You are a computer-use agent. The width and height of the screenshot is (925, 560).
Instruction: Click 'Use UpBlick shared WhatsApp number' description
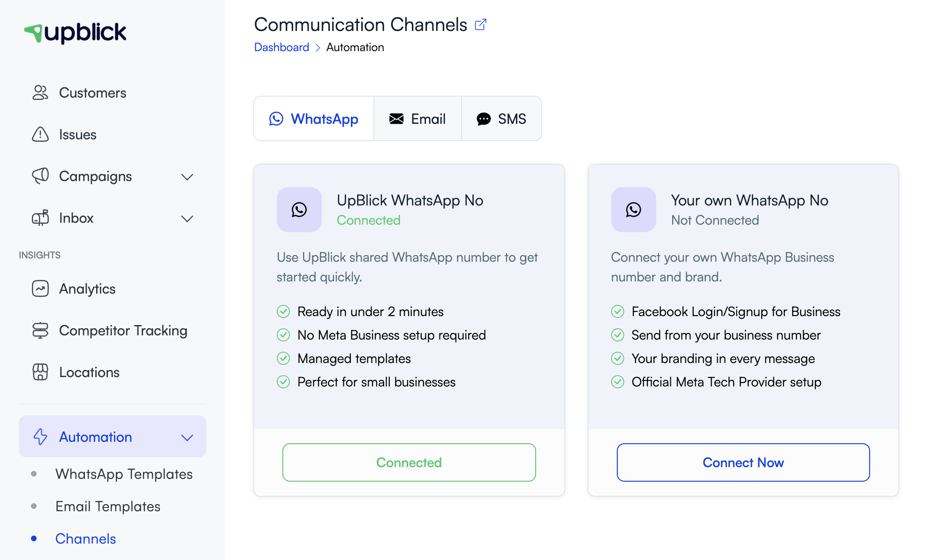pos(407,267)
